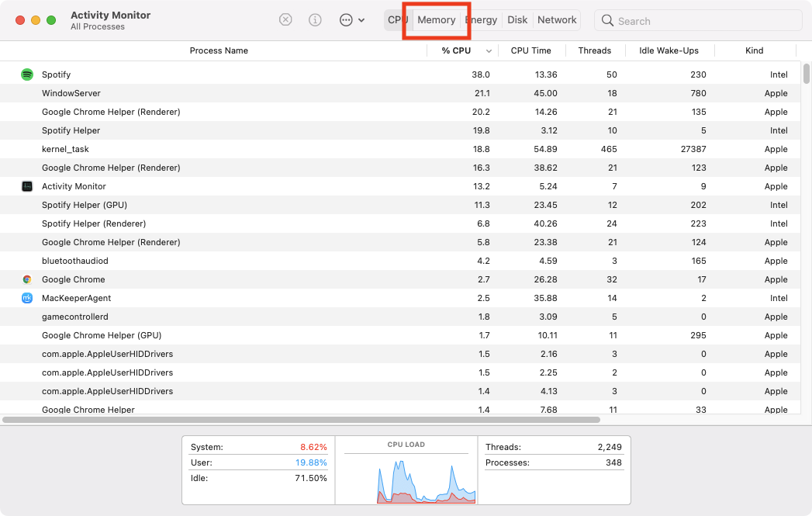This screenshot has width=812, height=516.
Task: Click the Processes total 348
Action: (613, 462)
